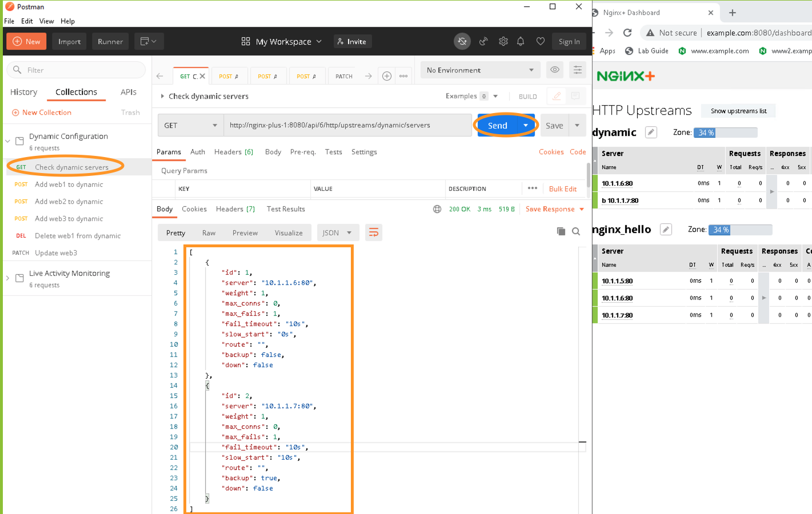Open the Runner
Image resolution: width=812 pixels, height=514 pixels.
tap(110, 41)
